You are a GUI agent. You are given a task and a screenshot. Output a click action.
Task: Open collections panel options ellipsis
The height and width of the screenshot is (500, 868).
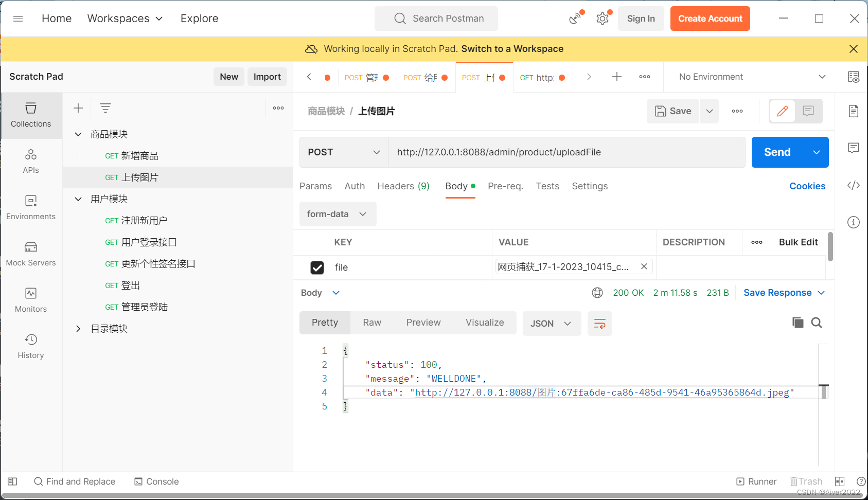tap(278, 108)
